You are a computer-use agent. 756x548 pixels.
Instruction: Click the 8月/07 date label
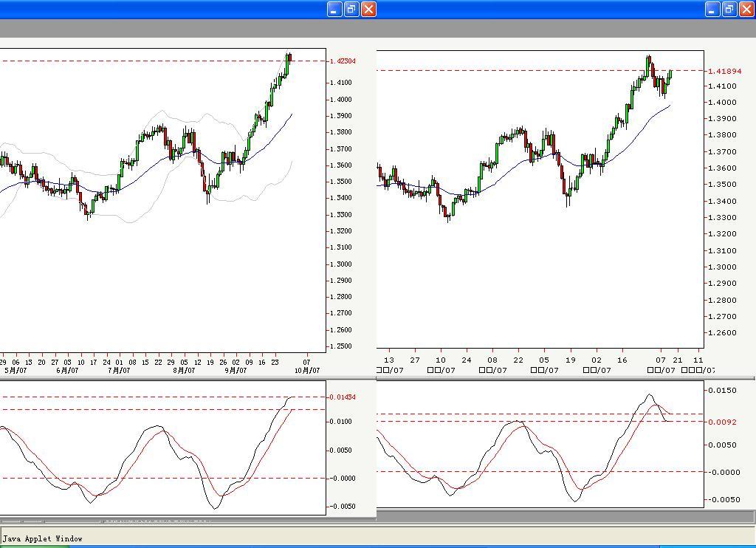point(184,371)
